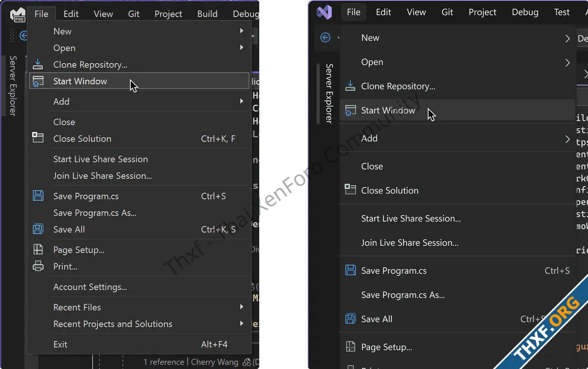Open the Edit menu in the left window

click(x=71, y=14)
